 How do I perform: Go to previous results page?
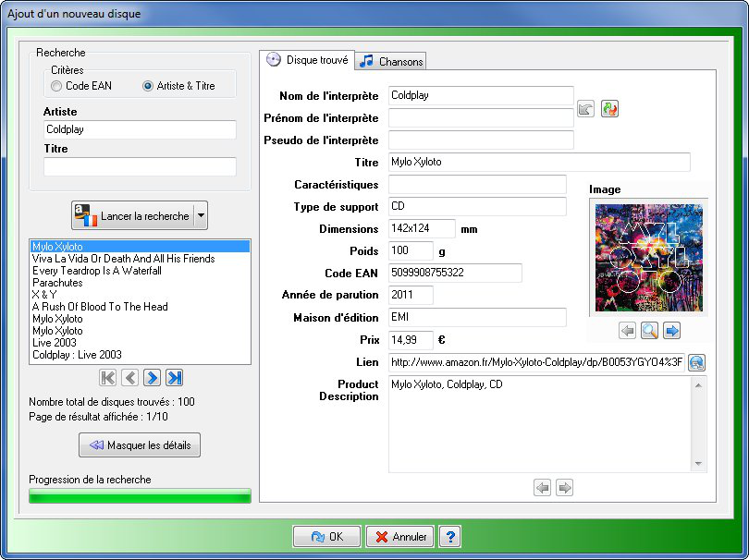tap(130, 378)
